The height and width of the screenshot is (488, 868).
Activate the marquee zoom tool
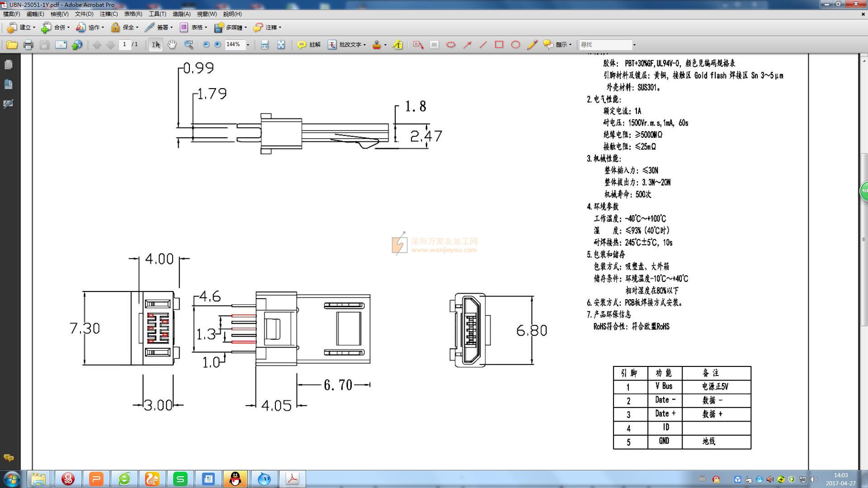tap(189, 44)
